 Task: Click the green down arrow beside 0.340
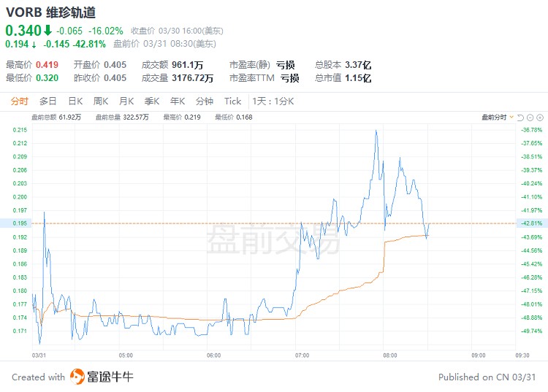point(47,31)
